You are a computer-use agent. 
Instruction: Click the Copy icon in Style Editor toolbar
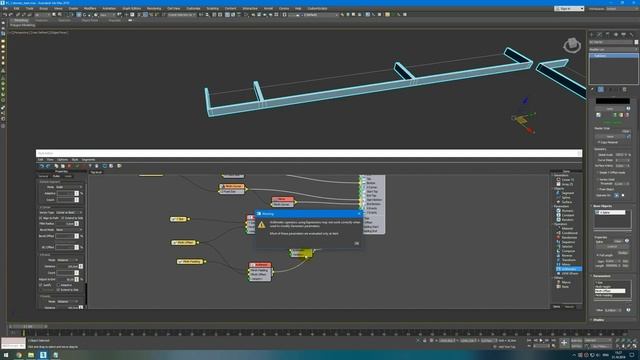tap(56, 166)
